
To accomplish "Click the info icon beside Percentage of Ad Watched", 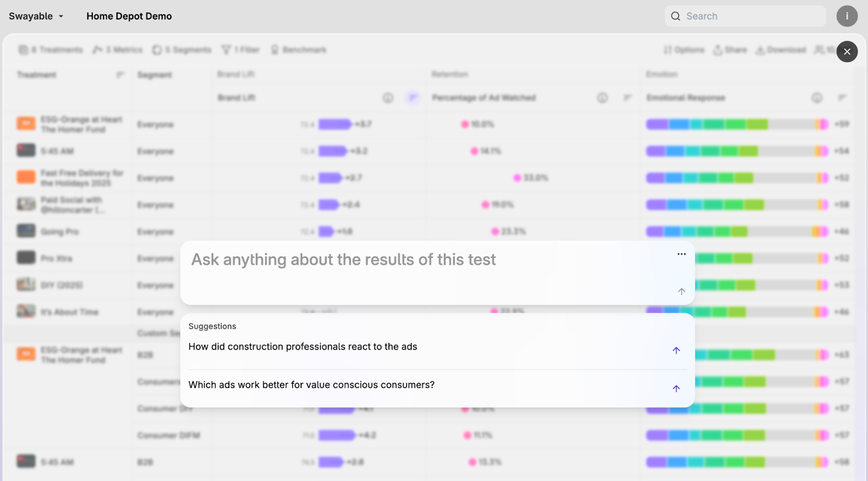I will pos(602,98).
